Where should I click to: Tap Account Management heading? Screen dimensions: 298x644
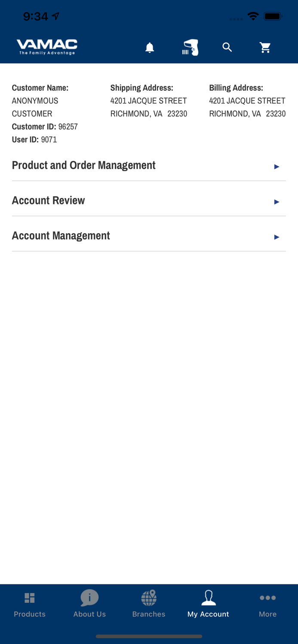[61, 236]
